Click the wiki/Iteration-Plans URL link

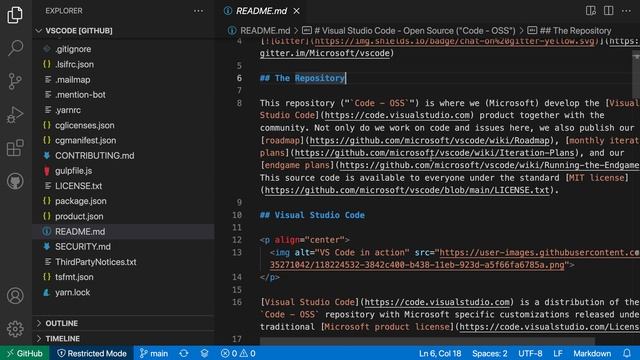(434, 153)
